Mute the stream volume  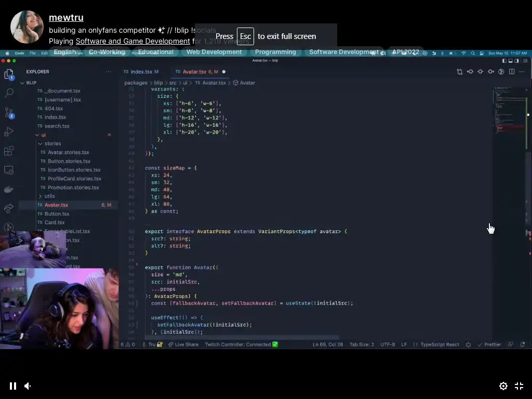point(28,386)
